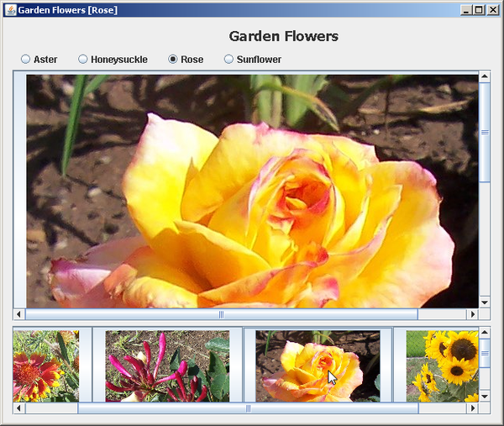Image resolution: width=504 pixels, height=426 pixels.
Task: Click left arrow on thumbnail strip horizontal scrollbar
Action: [x=19, y=408]
